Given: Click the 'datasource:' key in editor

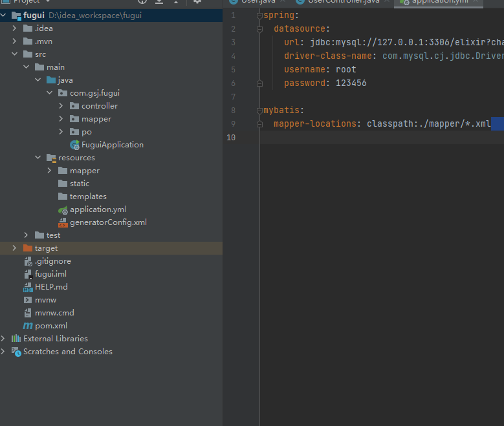Looking at the screenshot, I should (x=302, y=29).
